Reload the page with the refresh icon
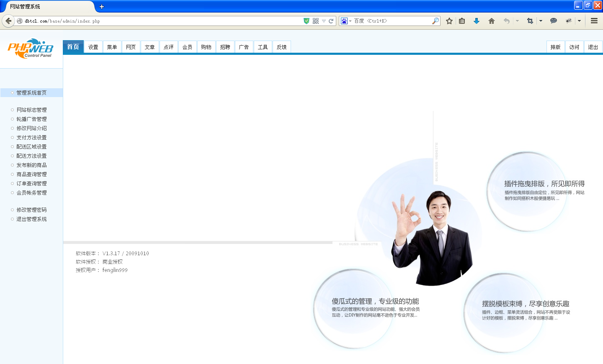603x364 pixels. click(331, 21)
